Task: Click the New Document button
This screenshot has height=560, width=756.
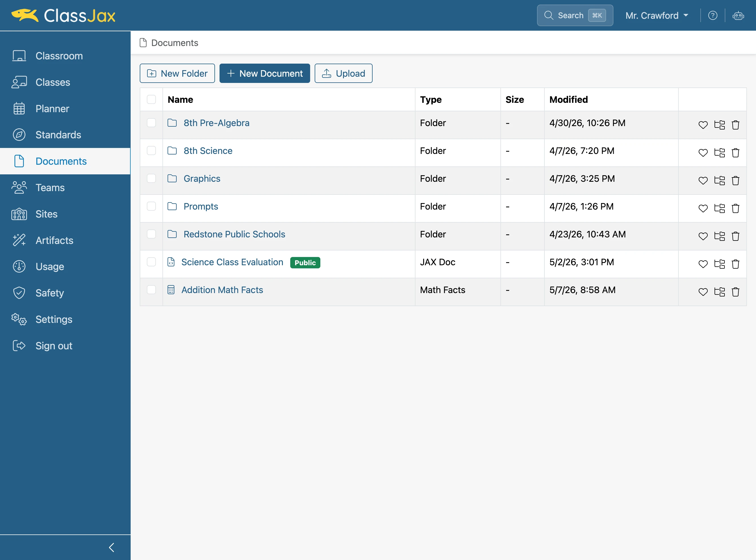Action: [265, 73]
